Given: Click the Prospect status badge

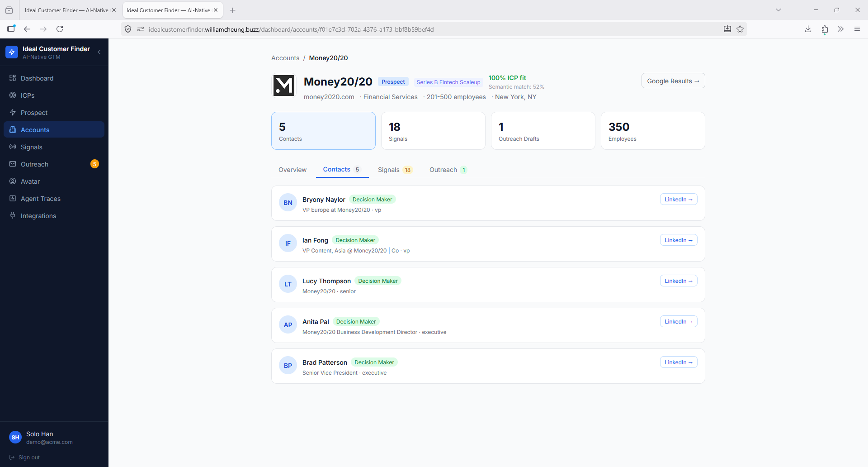Looking at the screenshot, I should (x=393, y=82).
